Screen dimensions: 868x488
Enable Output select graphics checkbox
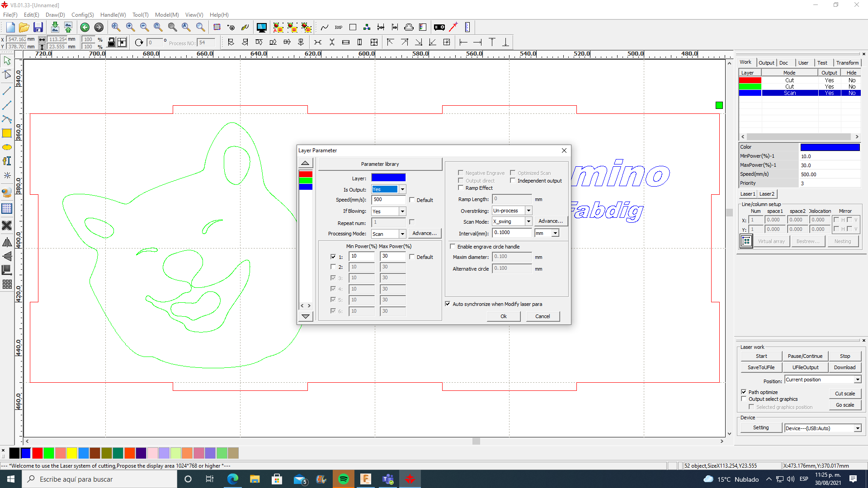[x=744, y=399]
